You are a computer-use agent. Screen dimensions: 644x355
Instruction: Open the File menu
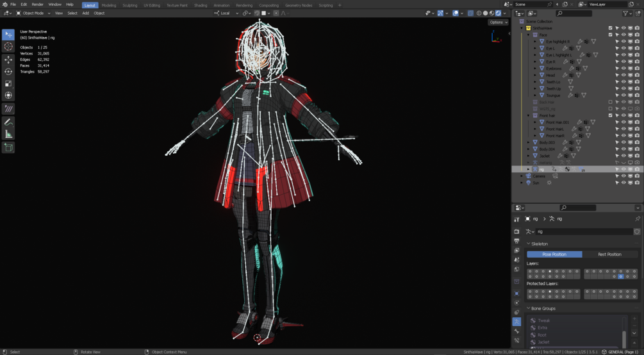pos(13,4)
